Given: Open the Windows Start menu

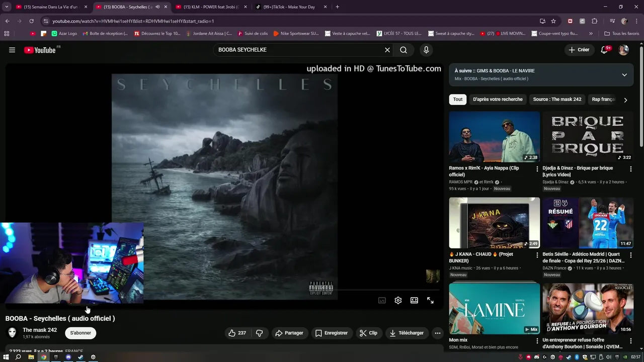Looking at the screenshot, I should pos(6,357).
